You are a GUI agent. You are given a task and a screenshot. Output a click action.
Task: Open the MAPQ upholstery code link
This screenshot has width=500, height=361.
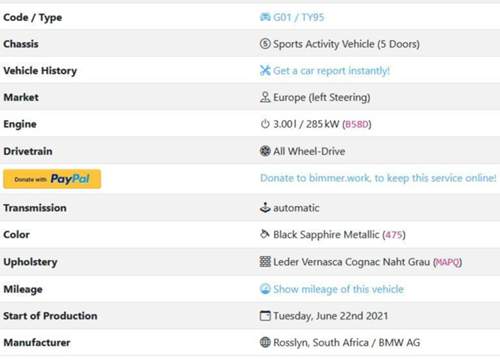click(447, 262)
